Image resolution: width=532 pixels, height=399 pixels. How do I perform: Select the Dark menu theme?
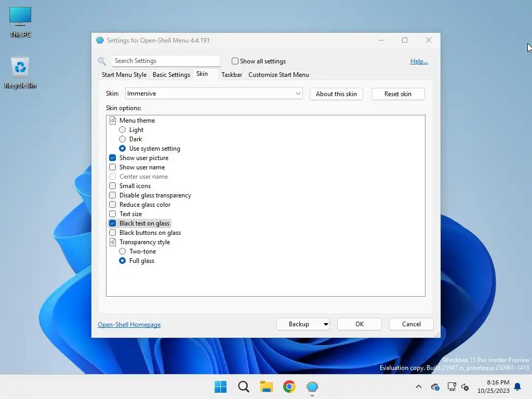[x=123, y=139]
